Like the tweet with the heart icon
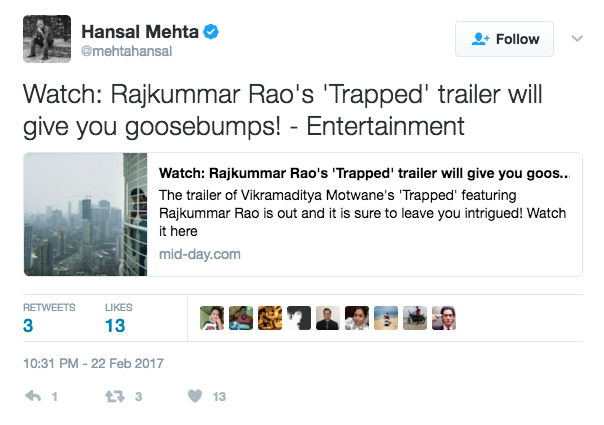 point(195,397)
